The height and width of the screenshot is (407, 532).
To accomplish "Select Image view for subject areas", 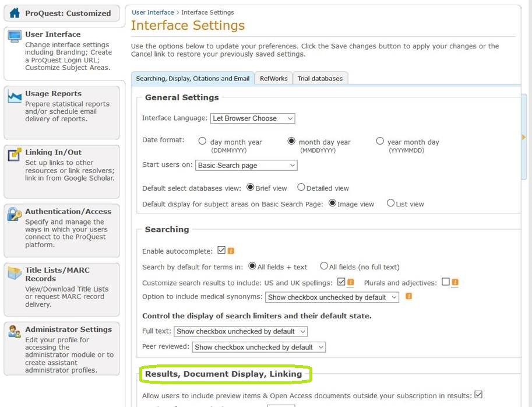I will [332, 203].
